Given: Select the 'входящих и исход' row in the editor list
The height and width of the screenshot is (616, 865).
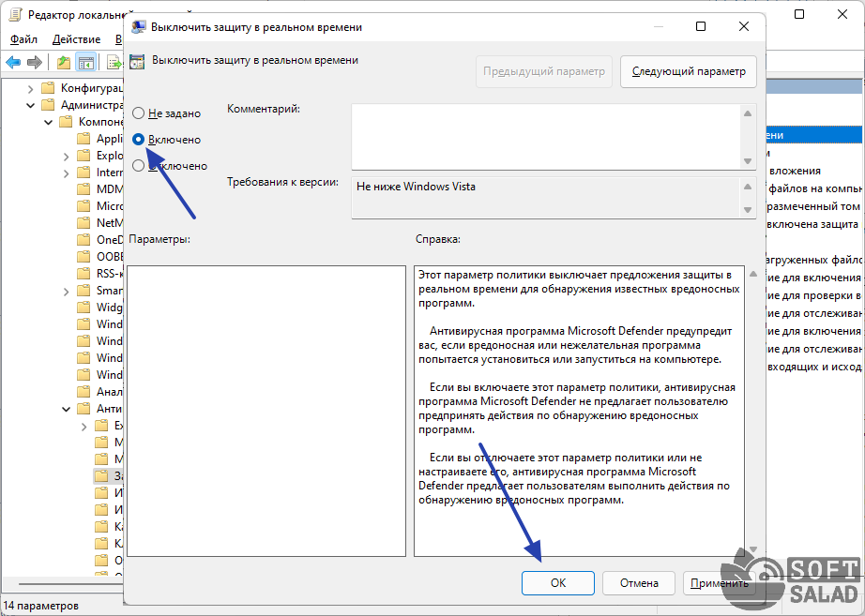Looking at the screenshot, I should (814, 367).
